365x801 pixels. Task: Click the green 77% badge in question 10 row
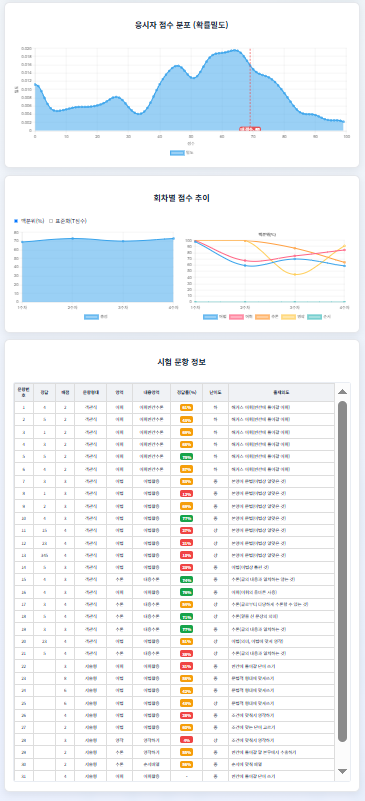(x=186, y=519)
